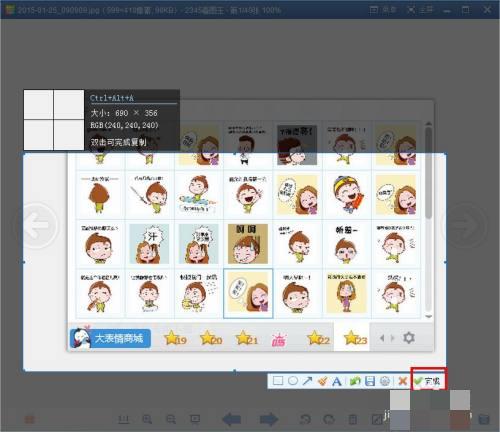Select the rectangle annotation tool
Viewport: 500px width, 432px height.
pyautogui.click(x=278, y=381)
